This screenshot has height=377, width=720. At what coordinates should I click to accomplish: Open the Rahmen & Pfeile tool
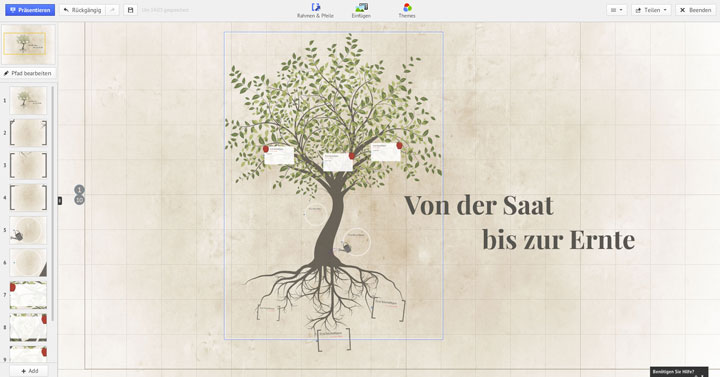pos(315,10)
